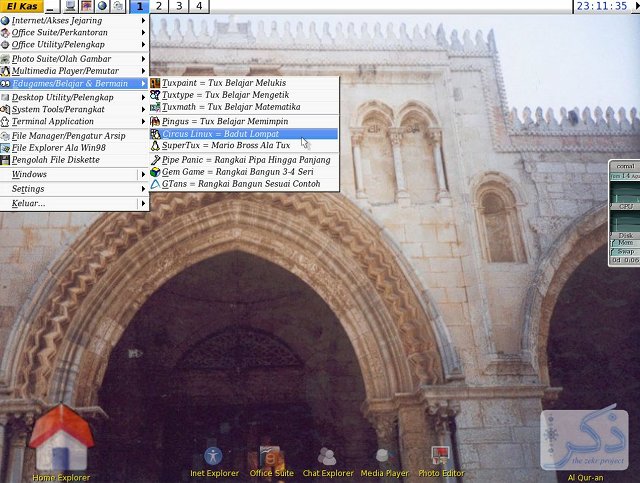This screenshot has height=483, width=640.
Task: Expand arrow beside Photo Suite/Olah Gambar
Action: click(x=143, y=59)
